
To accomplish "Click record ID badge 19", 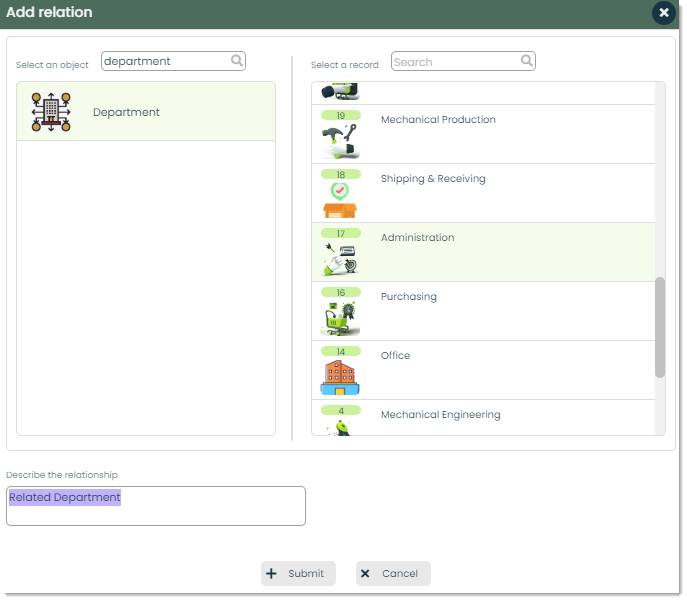I will point(341,115).
